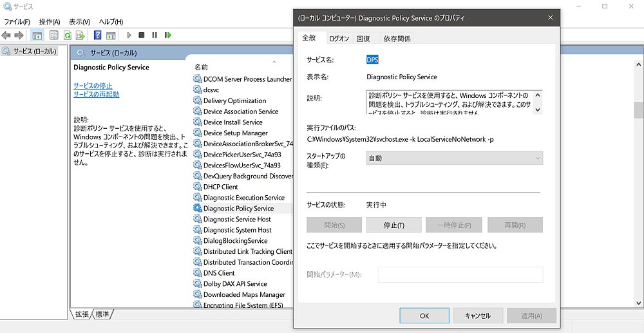Click the Stop Service square icon in toolbar

142,35
